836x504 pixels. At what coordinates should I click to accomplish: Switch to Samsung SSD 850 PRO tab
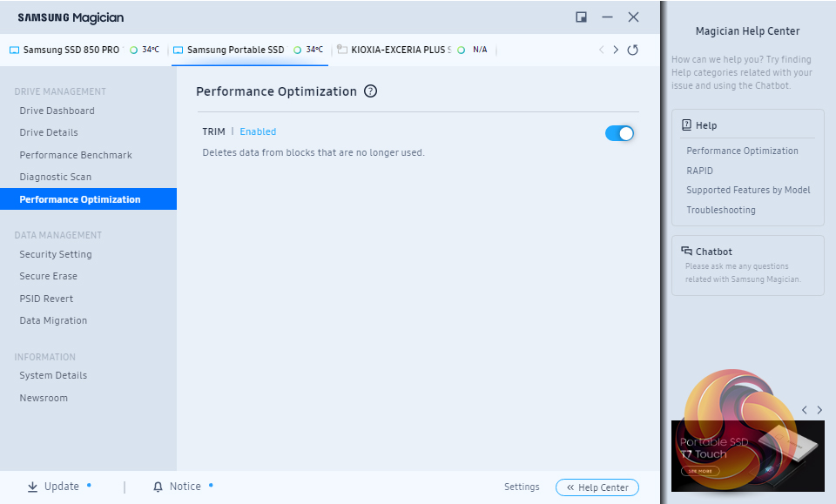84,50
